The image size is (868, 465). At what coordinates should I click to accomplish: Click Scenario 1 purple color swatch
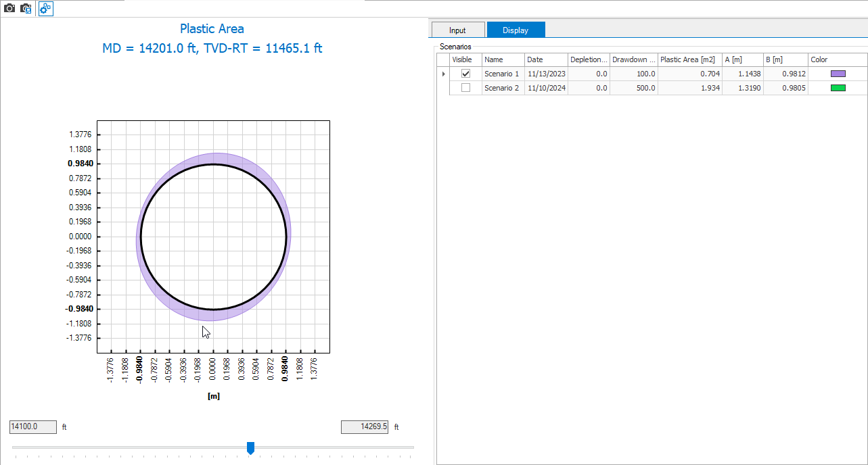coord(838,74)
